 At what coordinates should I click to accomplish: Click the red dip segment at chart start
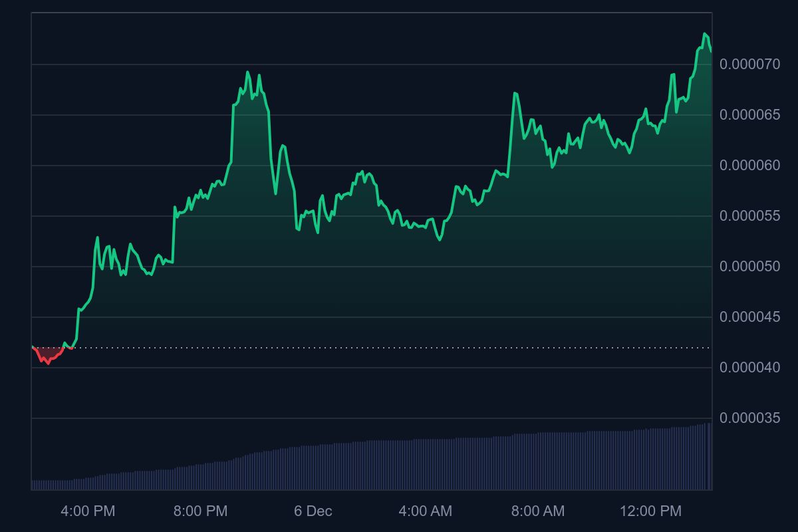coord(47,361)
